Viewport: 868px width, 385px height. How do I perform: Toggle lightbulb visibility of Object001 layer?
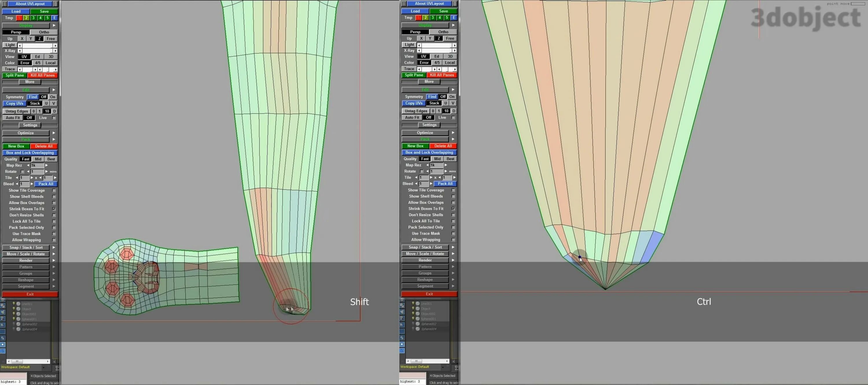(14, 314)
